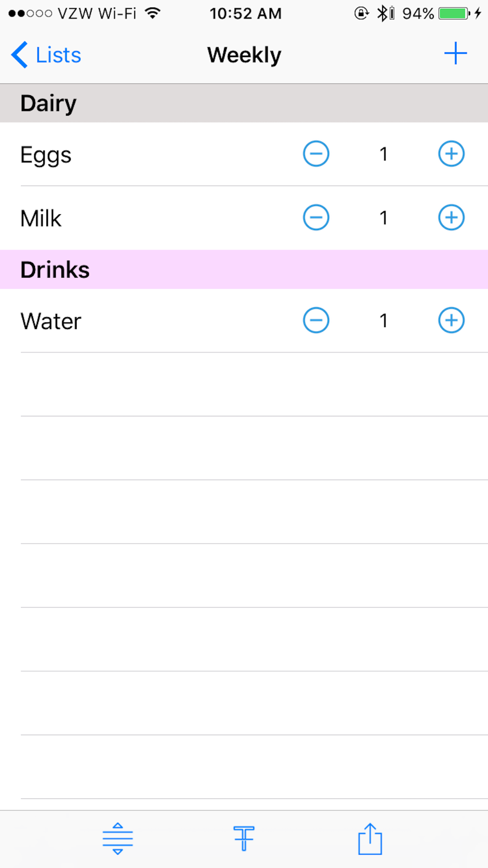Decrease Water quantity with minus button

[x=316, y=320]
